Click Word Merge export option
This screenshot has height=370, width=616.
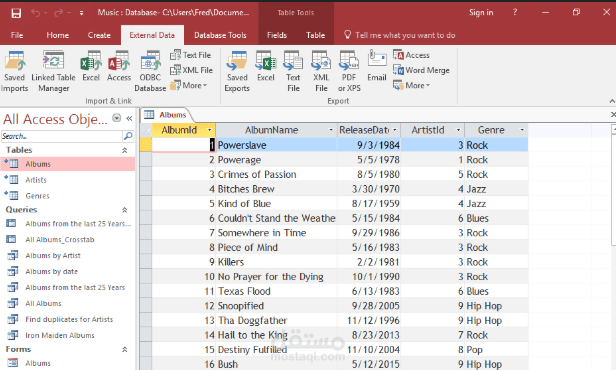click(x=421, y=70)
